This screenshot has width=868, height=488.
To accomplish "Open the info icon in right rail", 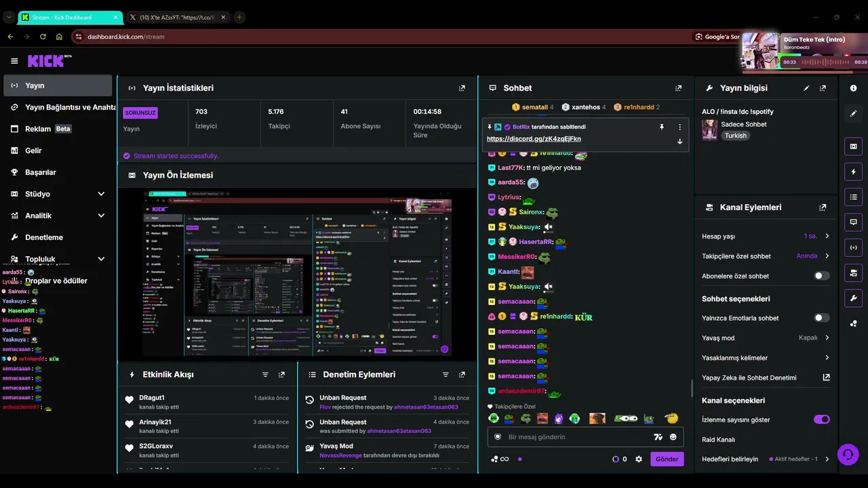I will tap(853, 88).
